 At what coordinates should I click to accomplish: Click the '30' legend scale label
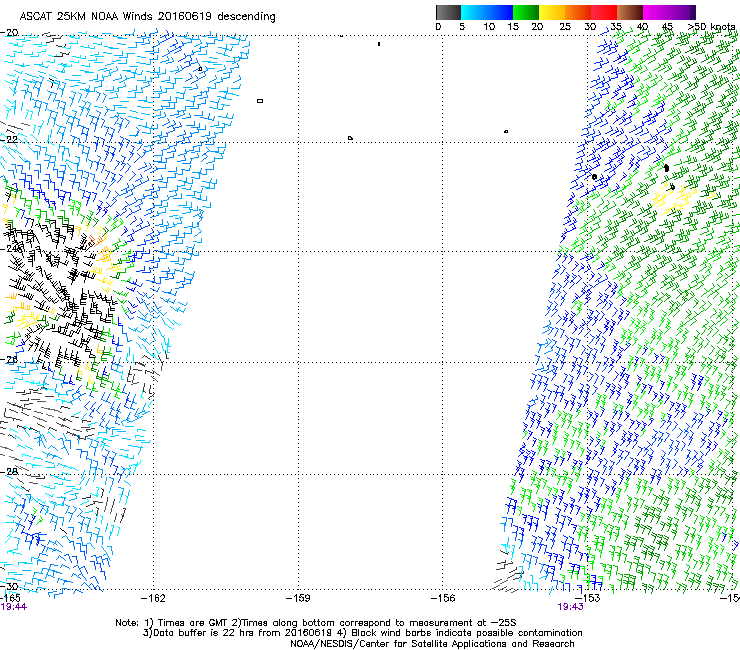pos(590,27)
